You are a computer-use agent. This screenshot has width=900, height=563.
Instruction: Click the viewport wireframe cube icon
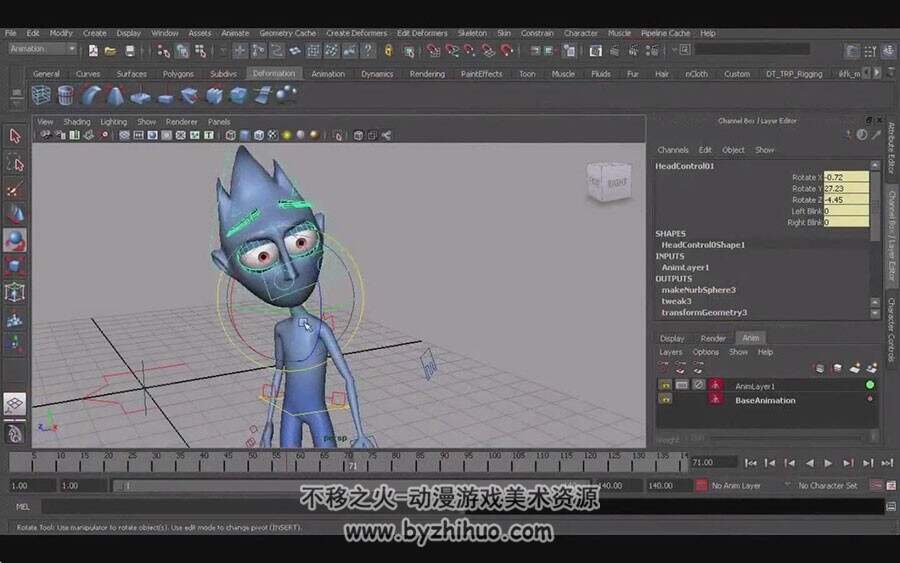230,135
